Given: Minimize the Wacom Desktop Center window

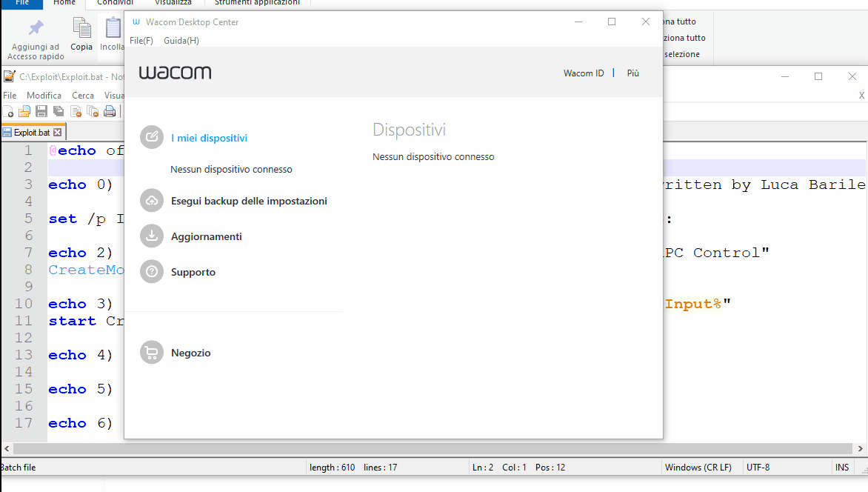Looking at the screenshot, I should pyautogui.click(x=578, y=21).
